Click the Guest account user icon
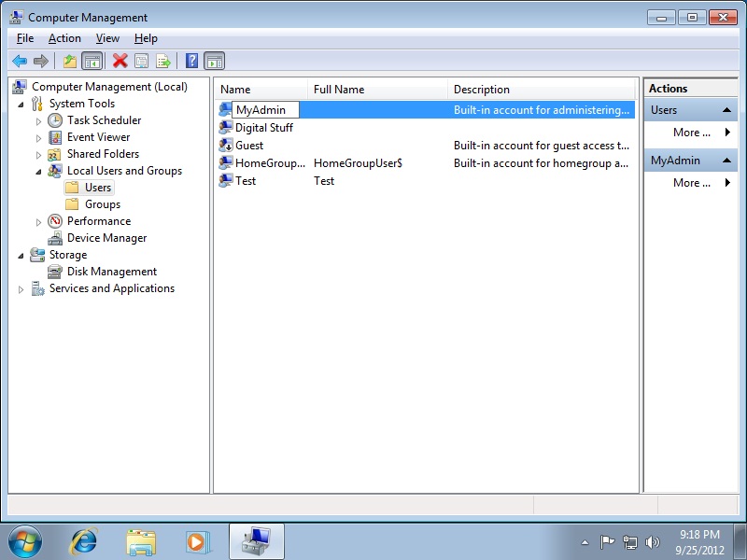Screen dimensions: 747x560 [225, 145]
